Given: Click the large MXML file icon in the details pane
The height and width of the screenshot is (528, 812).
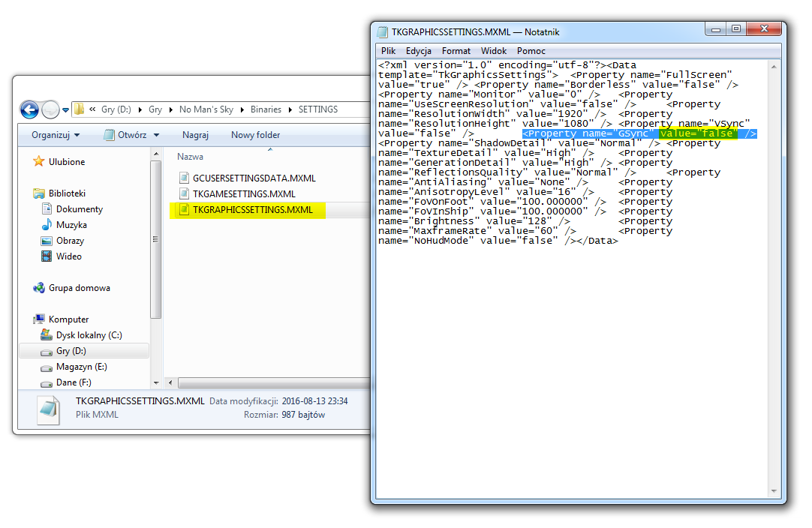Looking at the screenshot, I should 50,409.
